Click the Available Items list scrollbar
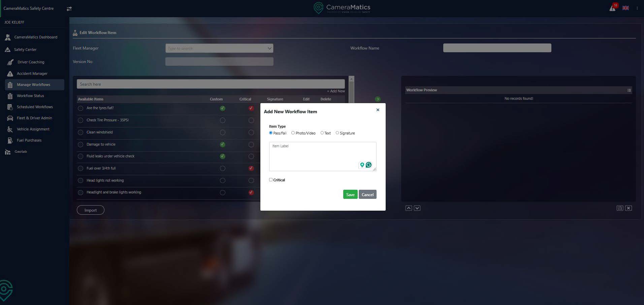644x305 pixels. click(x=351, y=90)
